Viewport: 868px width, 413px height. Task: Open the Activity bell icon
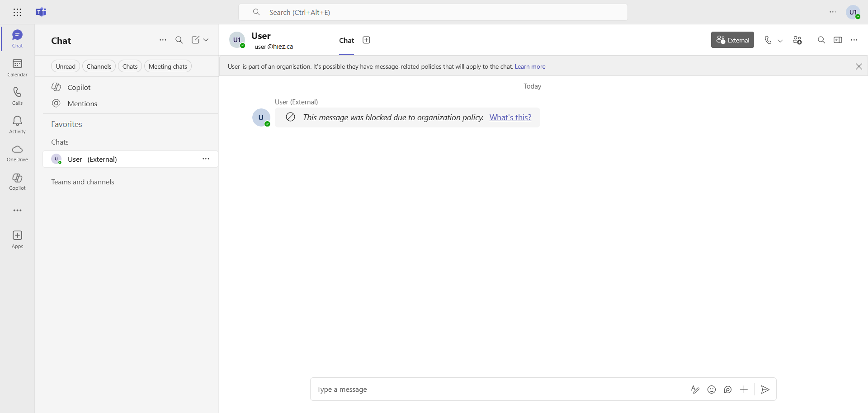(x=17, y=124)
